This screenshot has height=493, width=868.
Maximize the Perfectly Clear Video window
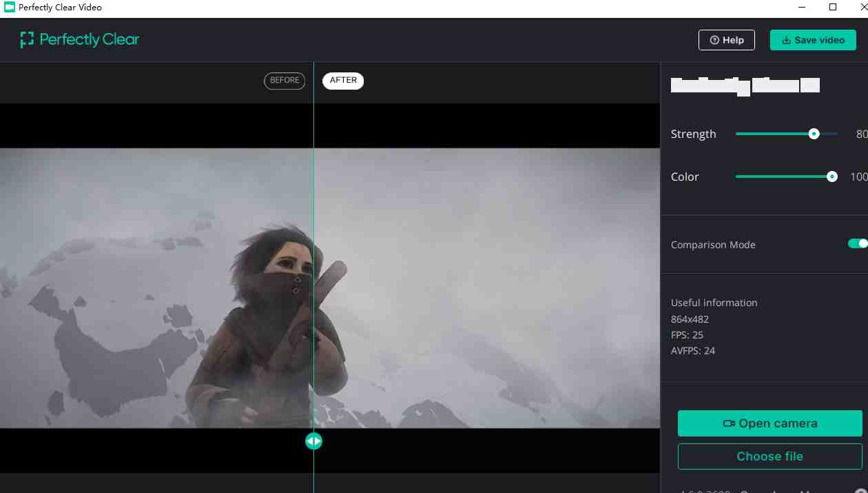click(x=831, y=7)
